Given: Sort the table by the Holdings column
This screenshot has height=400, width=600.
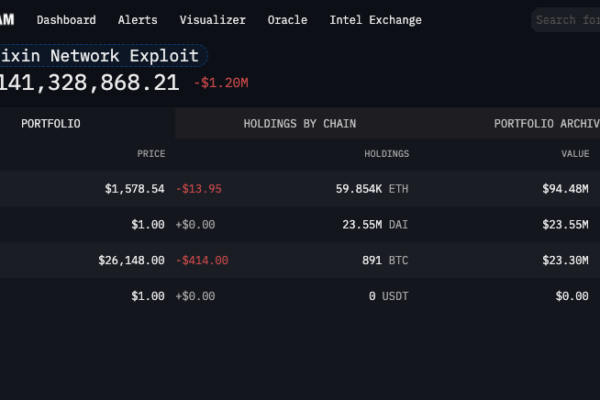Looking at the screenshot, I should tap(386, 154).
